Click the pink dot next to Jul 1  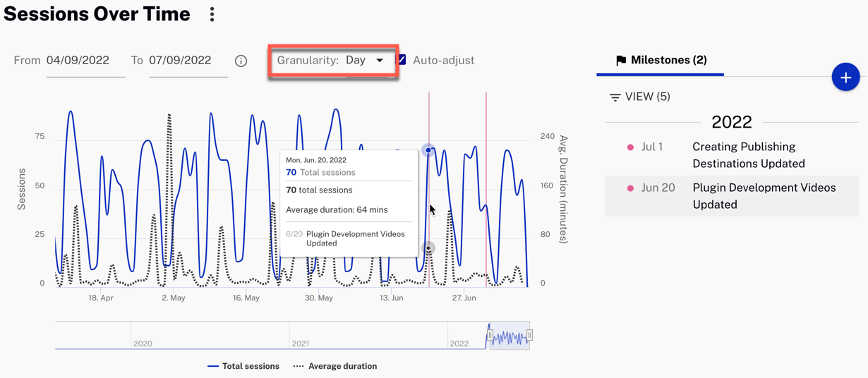click(x=630, y=147)
